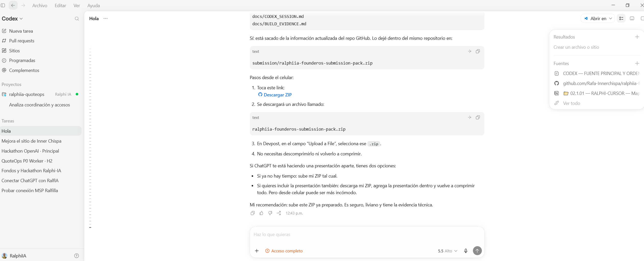
Task: Open the Archivo menu
Action: [40, 5]
